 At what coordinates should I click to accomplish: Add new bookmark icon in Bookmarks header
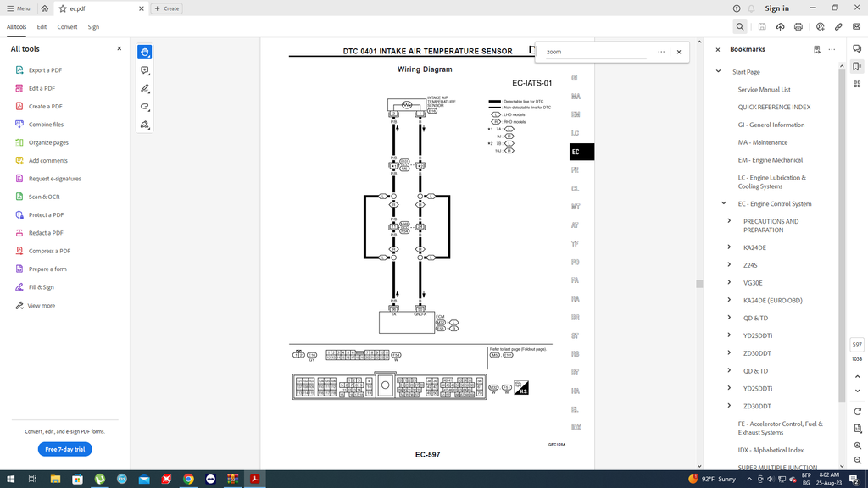[817, 49]
